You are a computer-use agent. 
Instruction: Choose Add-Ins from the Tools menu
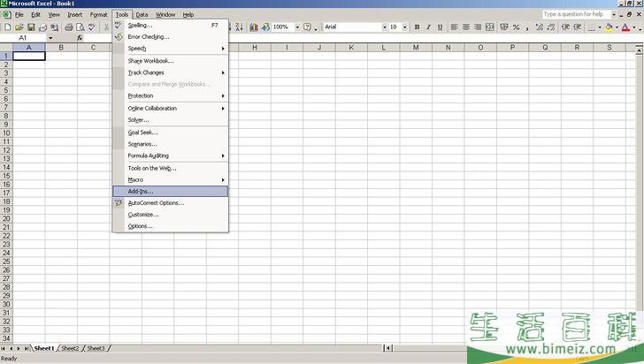tap(141, 191)
